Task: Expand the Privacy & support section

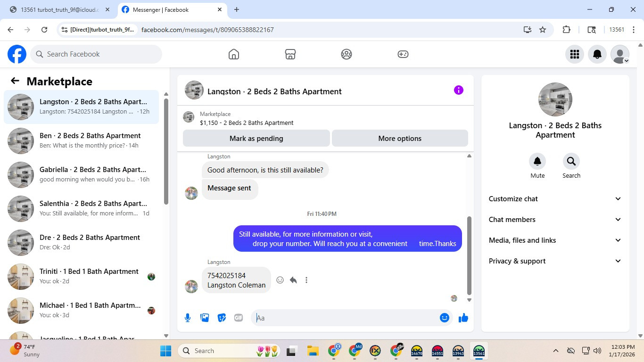Action: point(555,261)
